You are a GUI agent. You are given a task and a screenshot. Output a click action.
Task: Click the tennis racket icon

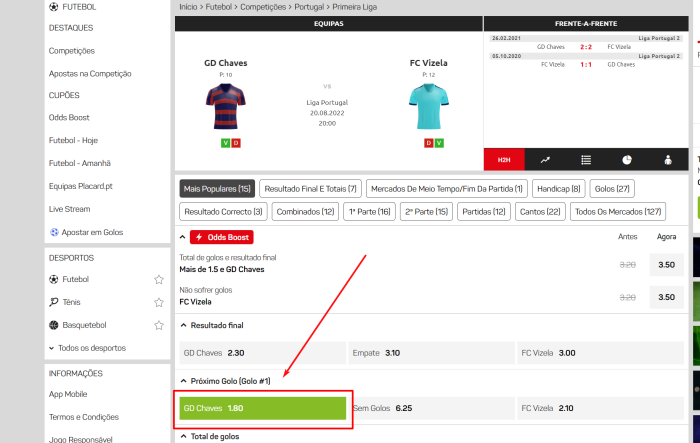(x=54, y=302)
